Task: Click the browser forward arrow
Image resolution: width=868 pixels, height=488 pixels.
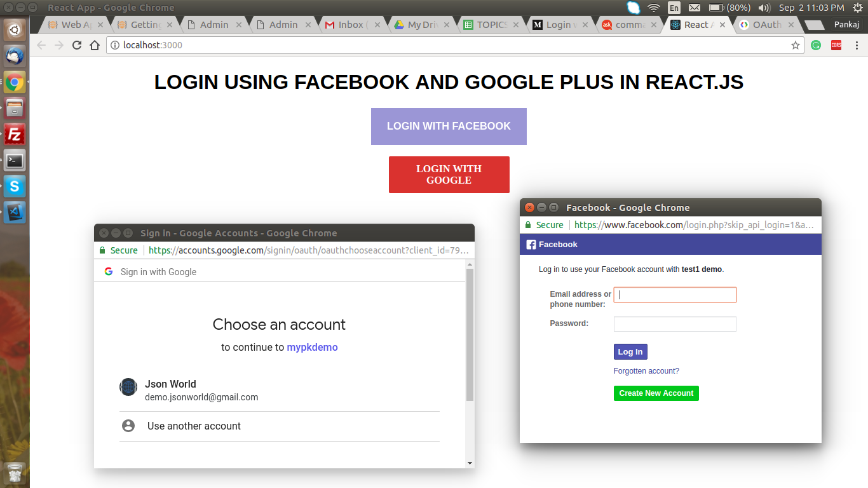Action: pyautogui.click(x=59, y=45)
